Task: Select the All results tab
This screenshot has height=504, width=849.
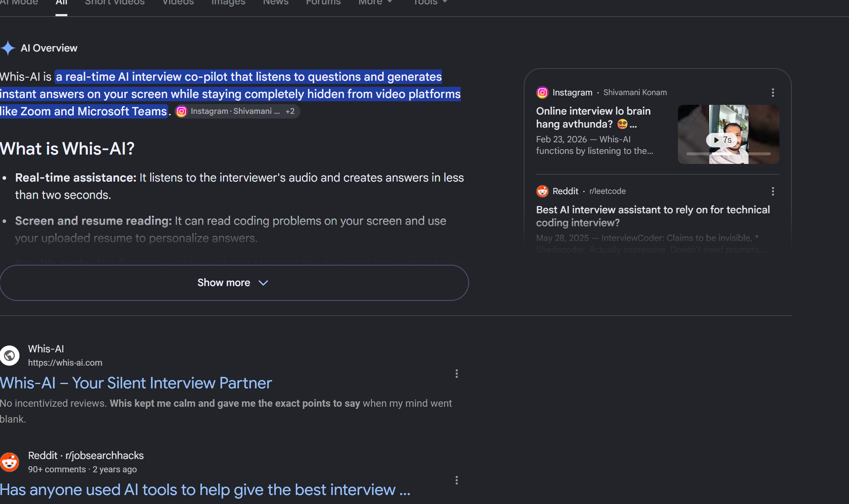Action: pyautogui.click(x=61, y=2)
